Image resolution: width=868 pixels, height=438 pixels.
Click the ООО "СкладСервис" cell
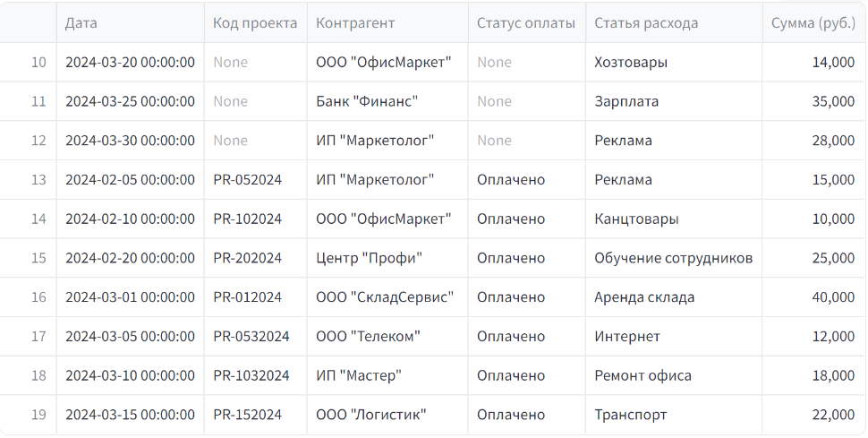click(387, 297)
